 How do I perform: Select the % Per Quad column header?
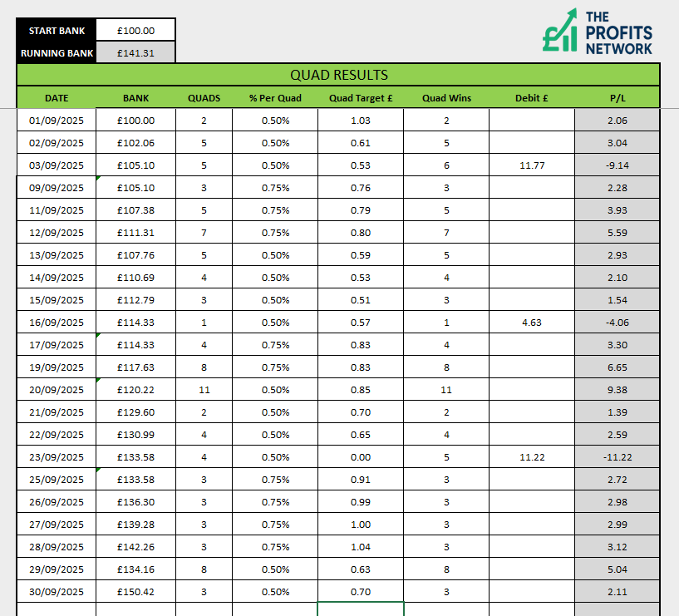click(275, 98)
